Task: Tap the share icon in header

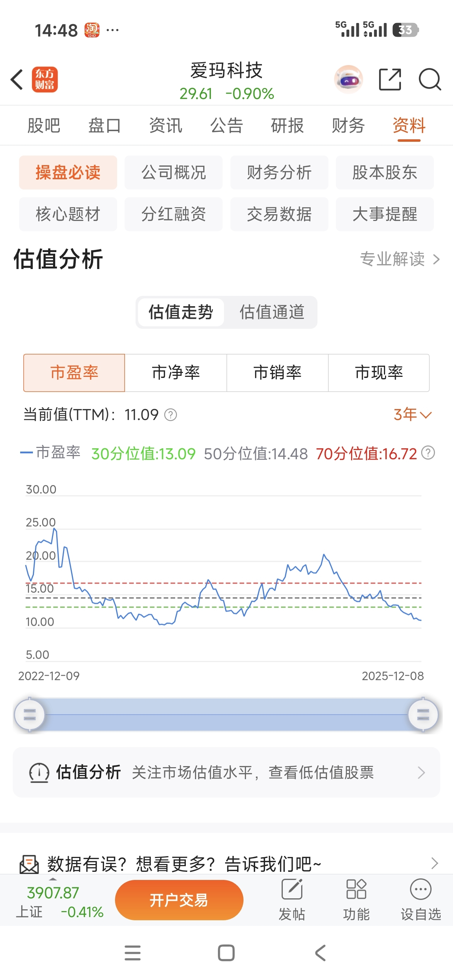Action: coord(390,80)
